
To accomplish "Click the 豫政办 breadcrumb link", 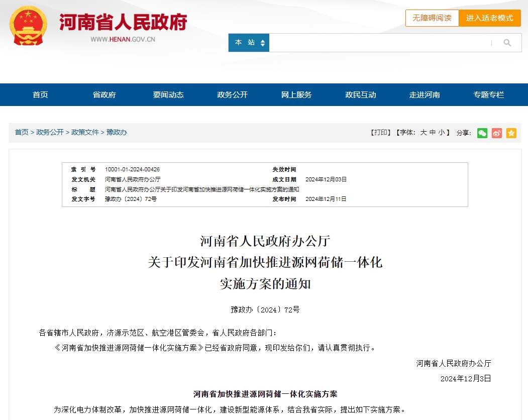I will click(x=117, y=132).
